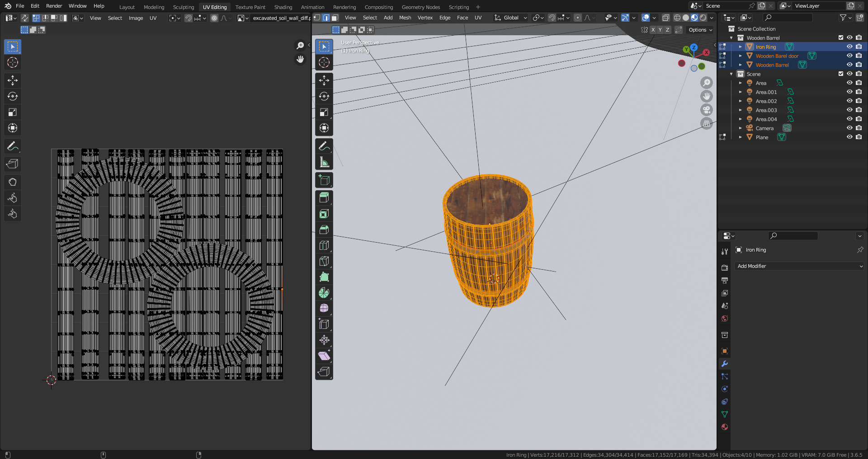
Task: Exclude Wooden Barrel collection from view layer
Action: [x=841, y=37]
